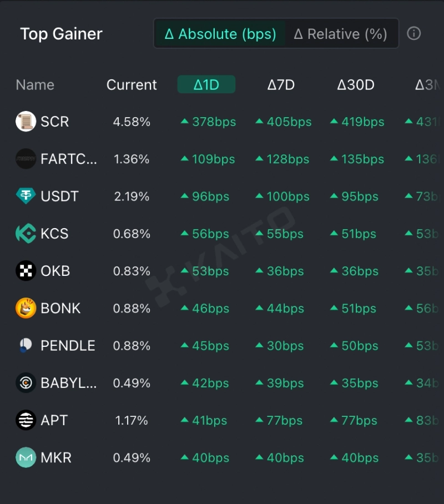
Task: Select the Δ7D column tab
Action: (x=281, y=85)
